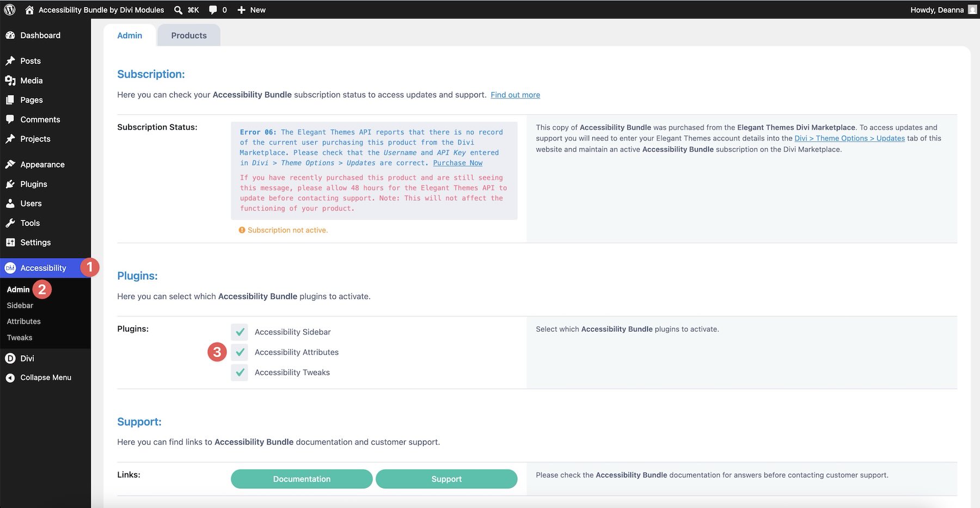Switch to the Products tab

189,35
